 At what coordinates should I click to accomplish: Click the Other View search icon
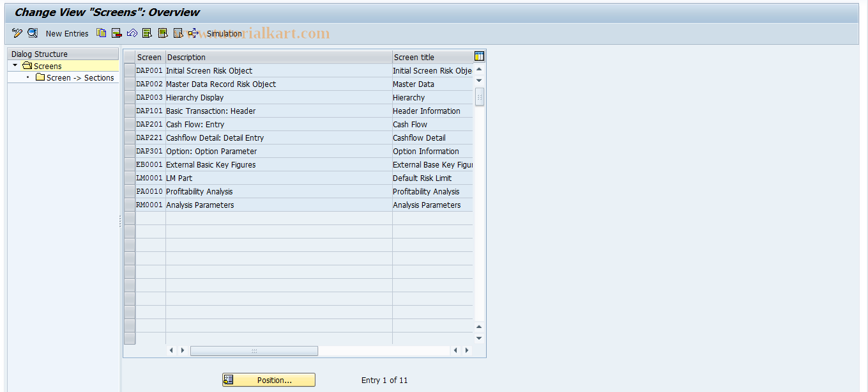click(33, 33)
